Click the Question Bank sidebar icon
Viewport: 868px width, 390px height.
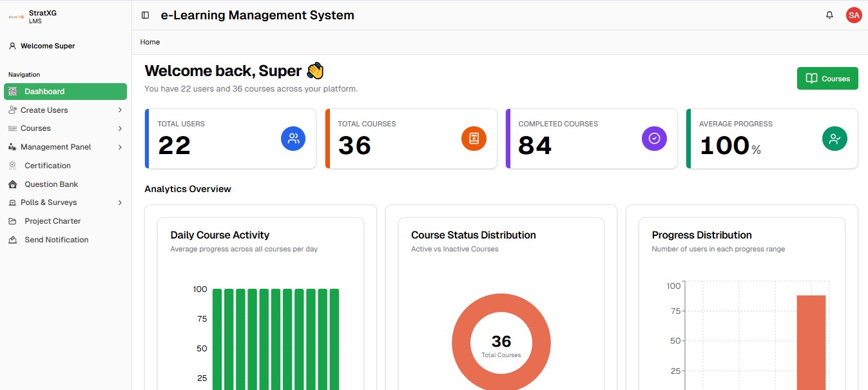pyautogui.click(x=12, y=184)
